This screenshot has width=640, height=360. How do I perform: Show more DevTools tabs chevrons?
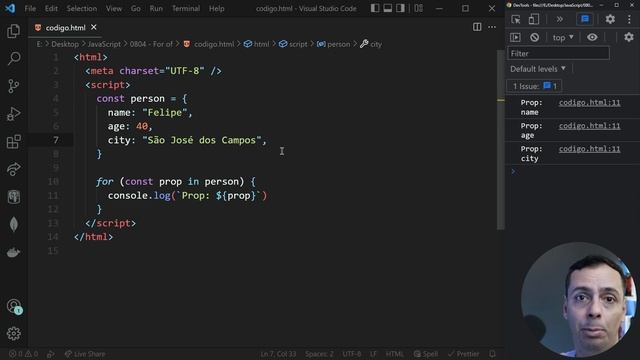tap(560, 19)
